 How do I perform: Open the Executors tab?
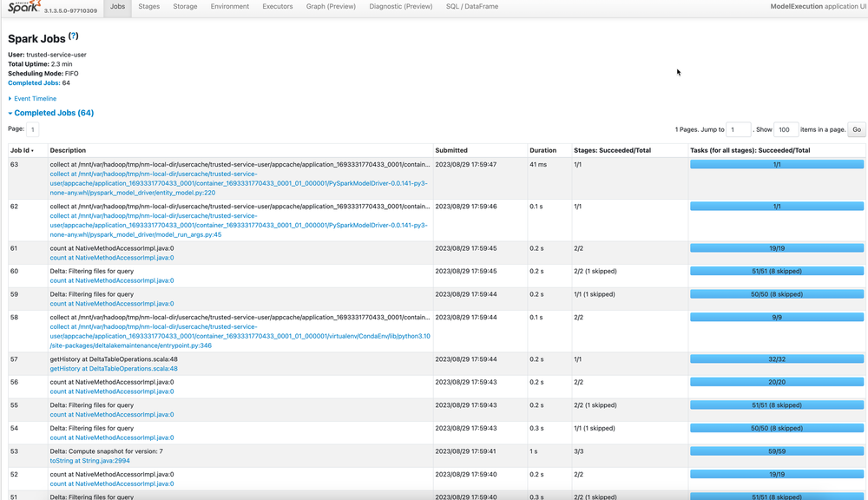pyautogui.click(x=277, y=6)
